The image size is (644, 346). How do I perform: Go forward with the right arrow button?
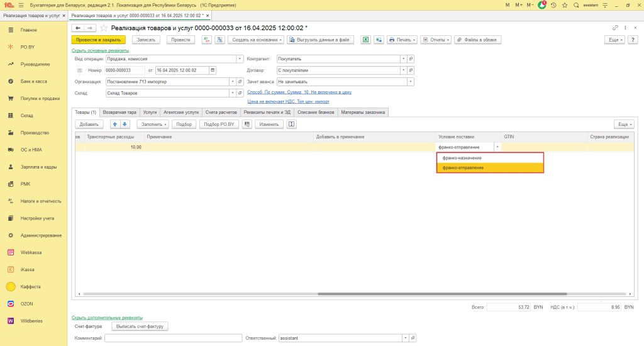tap(90, 28)
